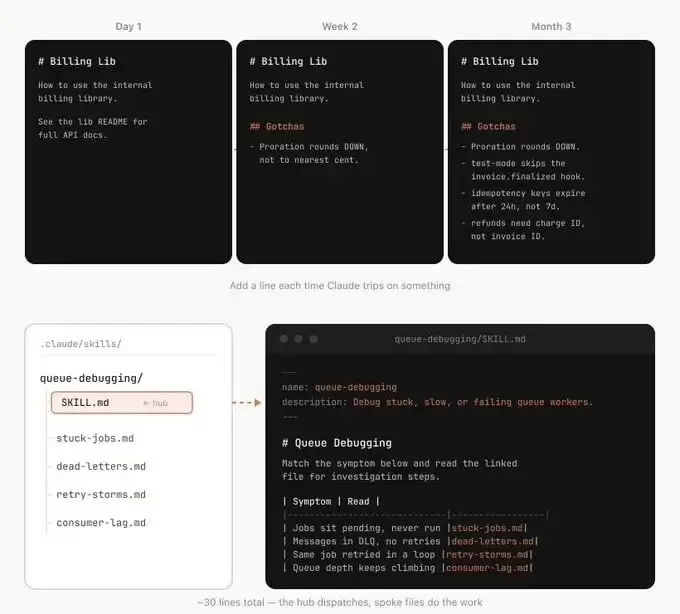The height and width of the screenshot is (614, 680).
Task: Open the retry-storms.md link in the table
Action: (x=487, y=555)
